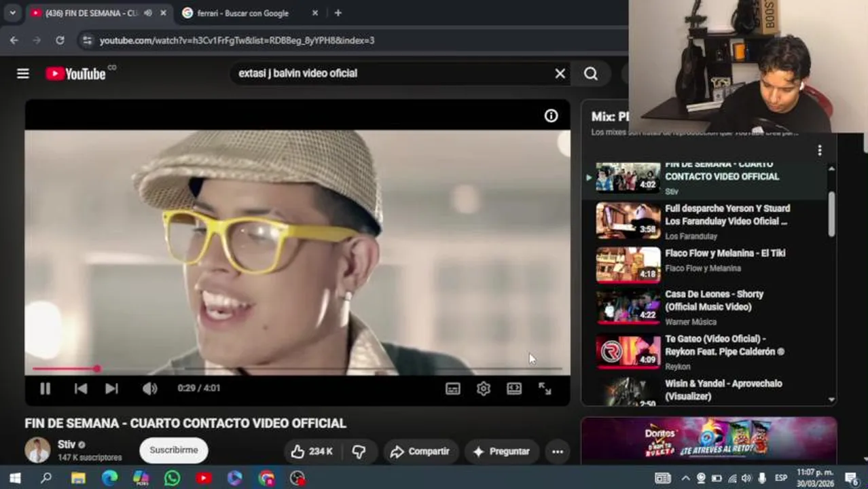This screenshot has width=868, height=489.
Task: Click the browser address bar URL
Action: coord(237,41)
